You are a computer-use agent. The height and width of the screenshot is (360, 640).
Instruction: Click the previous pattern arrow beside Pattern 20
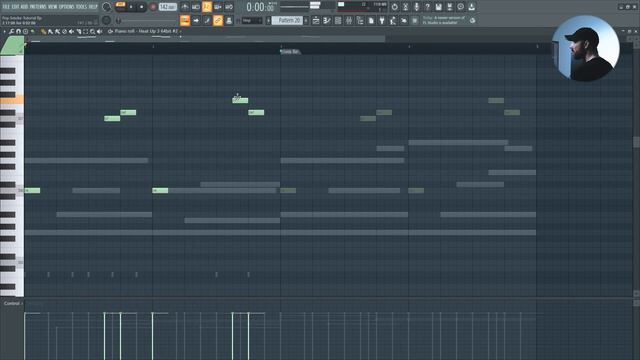click(x=268, y=20)
